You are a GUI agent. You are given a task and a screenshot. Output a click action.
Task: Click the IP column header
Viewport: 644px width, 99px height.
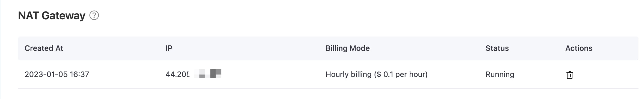169,48
